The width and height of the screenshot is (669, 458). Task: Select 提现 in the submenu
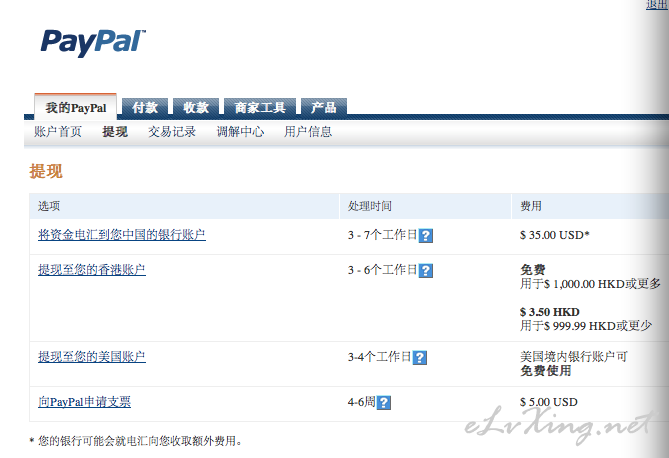click(x=115, y=131)
